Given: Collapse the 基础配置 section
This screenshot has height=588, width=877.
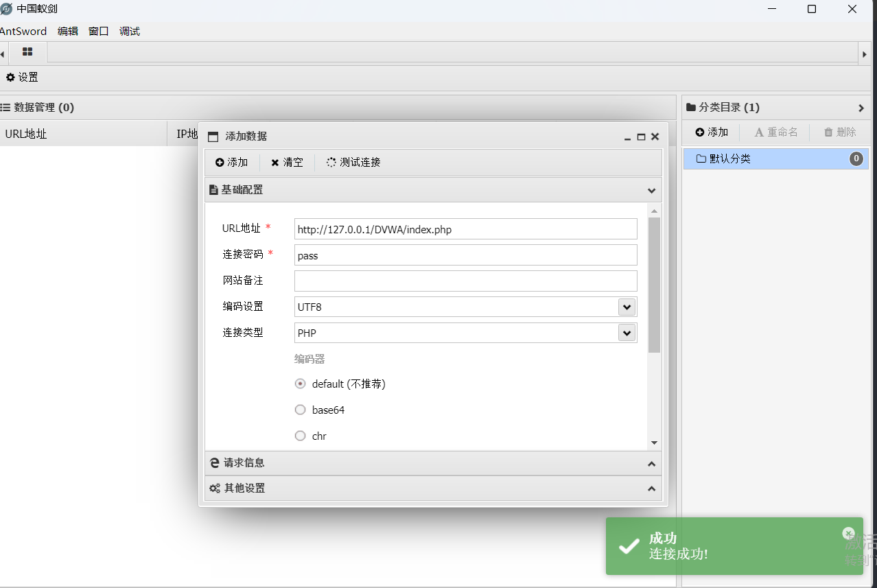Looking at the screenshot, I should point(652,190).
